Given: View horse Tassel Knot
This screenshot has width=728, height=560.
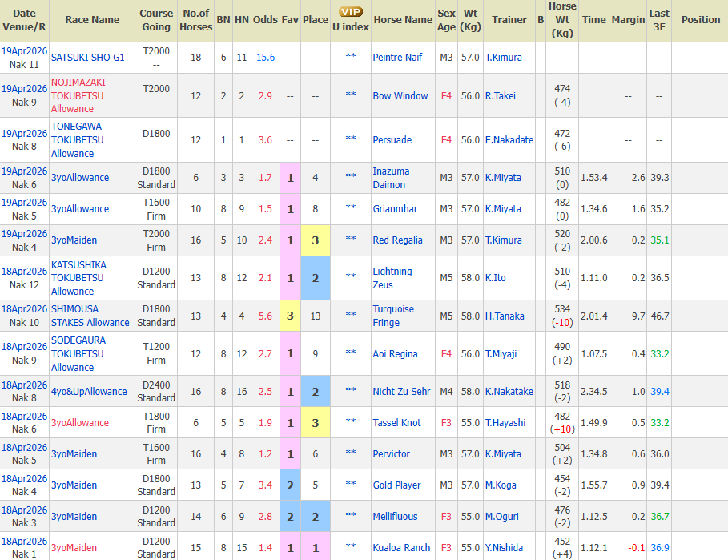Looking at the screenshot, I should (x=397, y=422).
